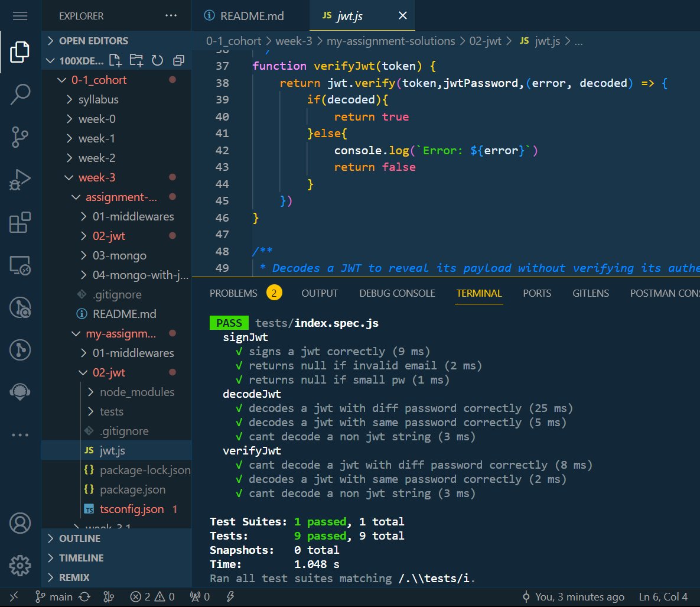Click the week-3 breadcrumb segment
The image size is (700, 607).
point(294,41)
